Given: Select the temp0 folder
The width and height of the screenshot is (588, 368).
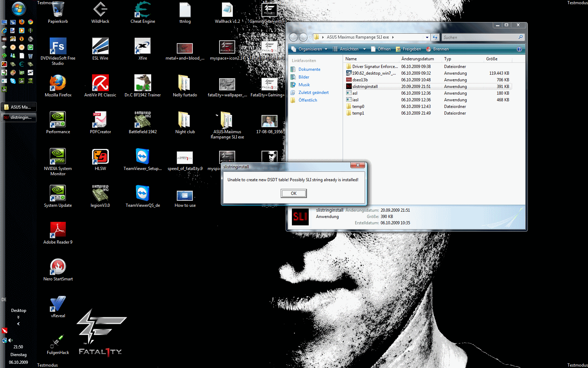Looking at the screenshot, I should (428, 107).
